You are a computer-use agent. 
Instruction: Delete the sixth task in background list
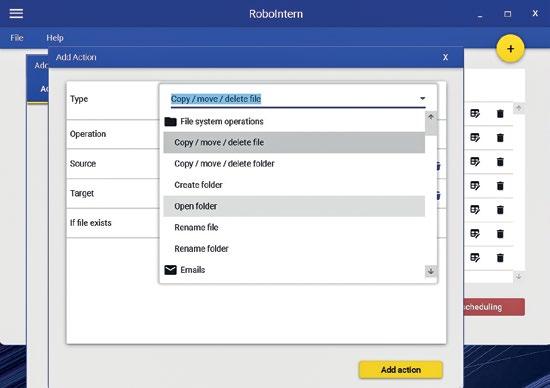(x=500, y=234)
